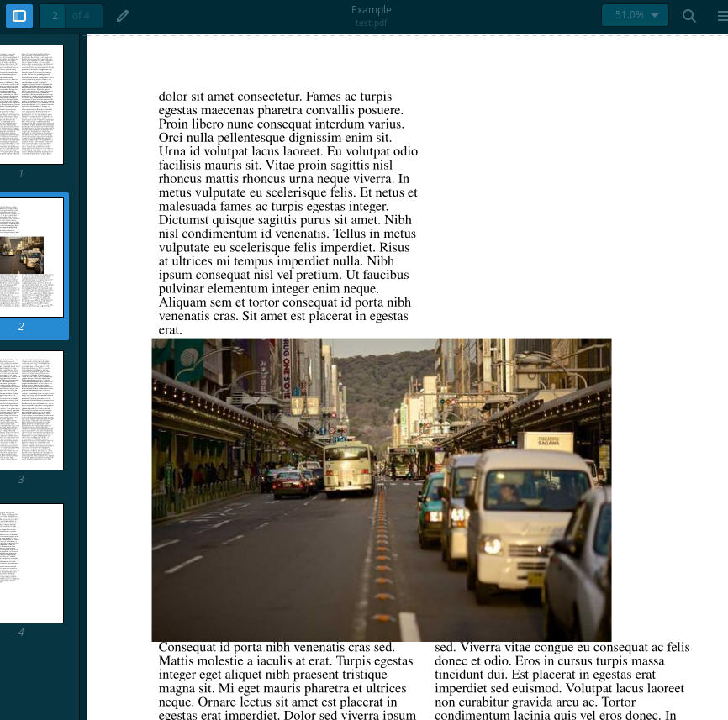
Task: Click the zoom percentage control
Action: [635, 14]
